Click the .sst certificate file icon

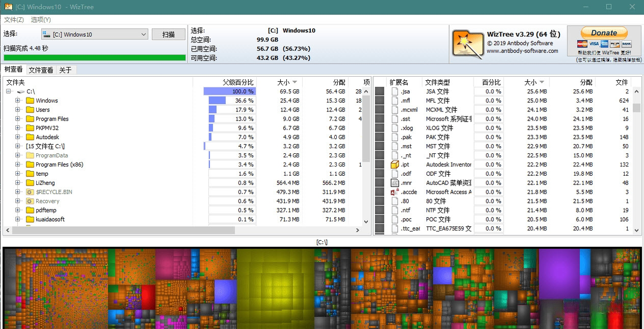[x=394, y=119]
